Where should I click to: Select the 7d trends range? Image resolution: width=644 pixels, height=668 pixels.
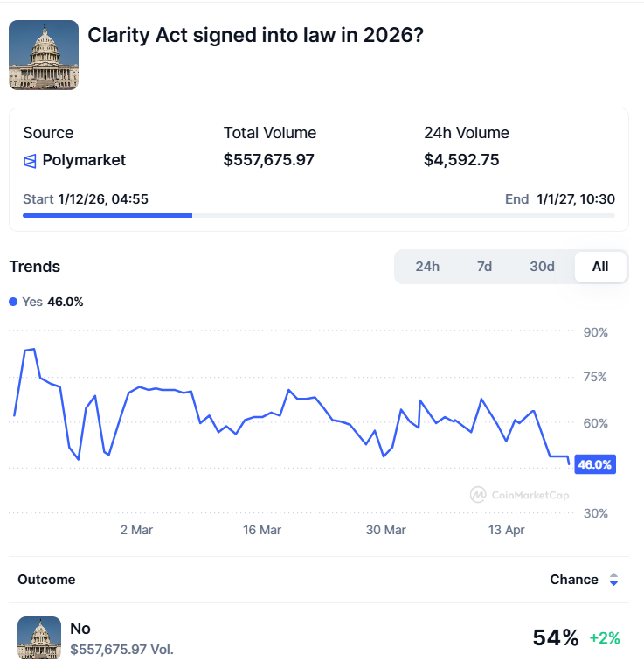click(x=484, y=267)
